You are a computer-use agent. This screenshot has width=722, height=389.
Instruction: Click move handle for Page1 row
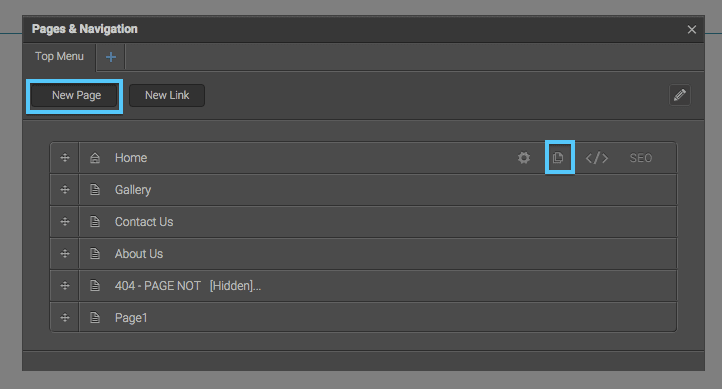click(65, 318)
